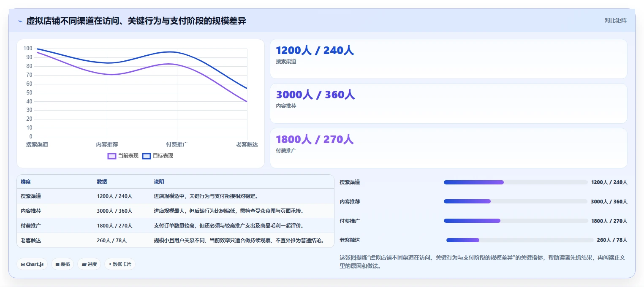Select the 老客触达 cell in the table
This screenshot has height=287, width=644.
click(31, 241)
